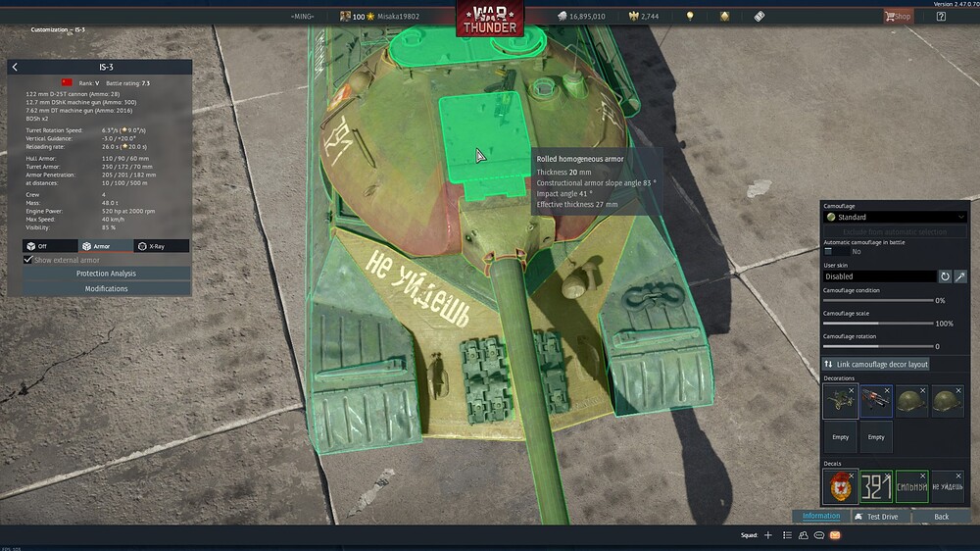
Task: Invite to squad with the plus icon
Action: 768,535
